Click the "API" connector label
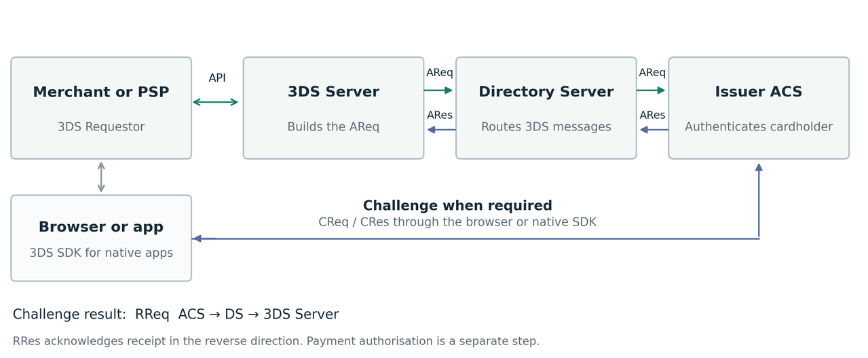Screen dimensions: 868x358 point(217,78)
